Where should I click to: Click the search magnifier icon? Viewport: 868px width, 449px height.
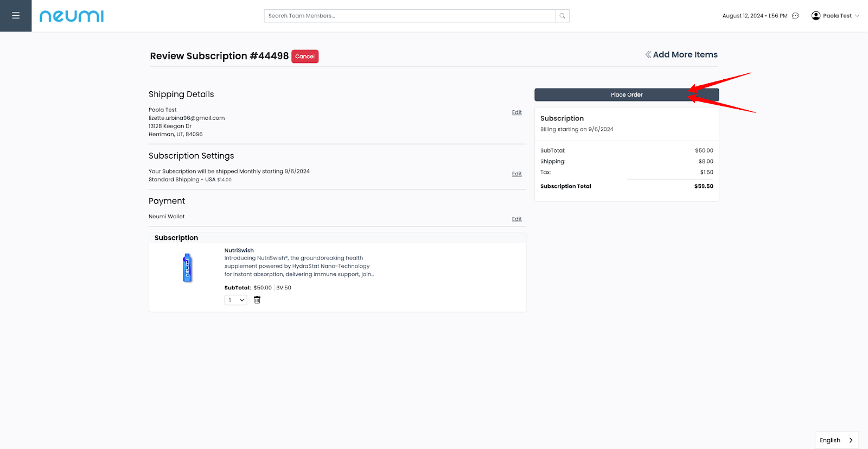tap(562, 16)
